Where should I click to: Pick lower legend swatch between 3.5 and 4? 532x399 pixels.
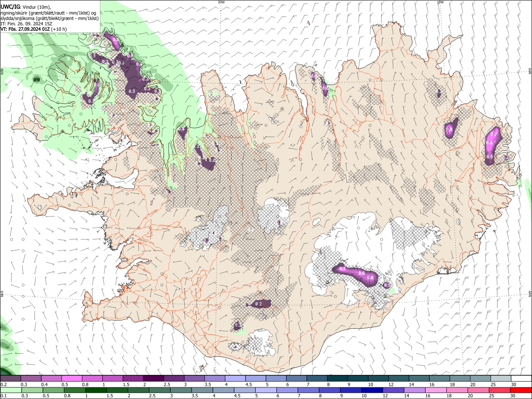[202, 390]
